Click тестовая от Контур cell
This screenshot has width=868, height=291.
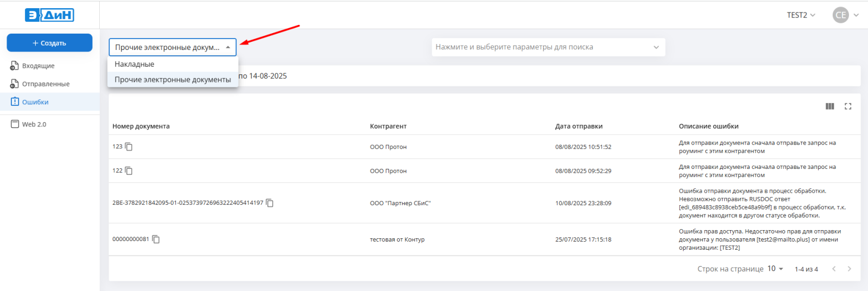click(x=397, y=239)
